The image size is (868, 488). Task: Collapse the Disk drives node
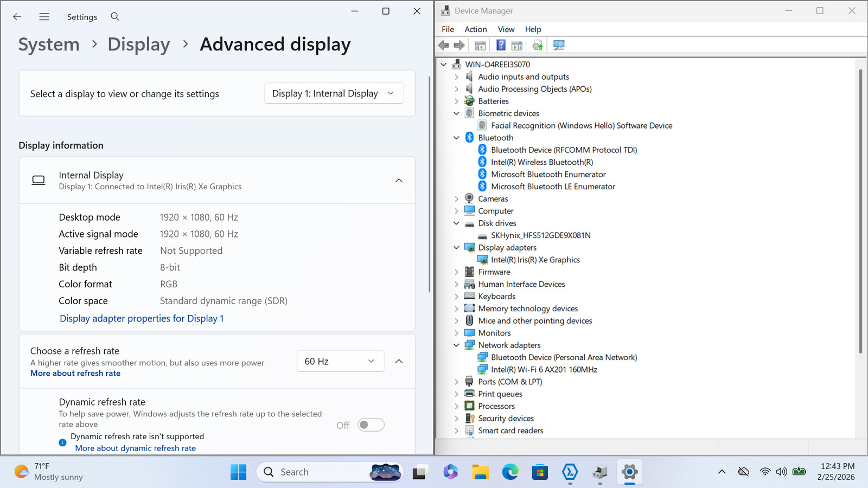pos(456,223)
